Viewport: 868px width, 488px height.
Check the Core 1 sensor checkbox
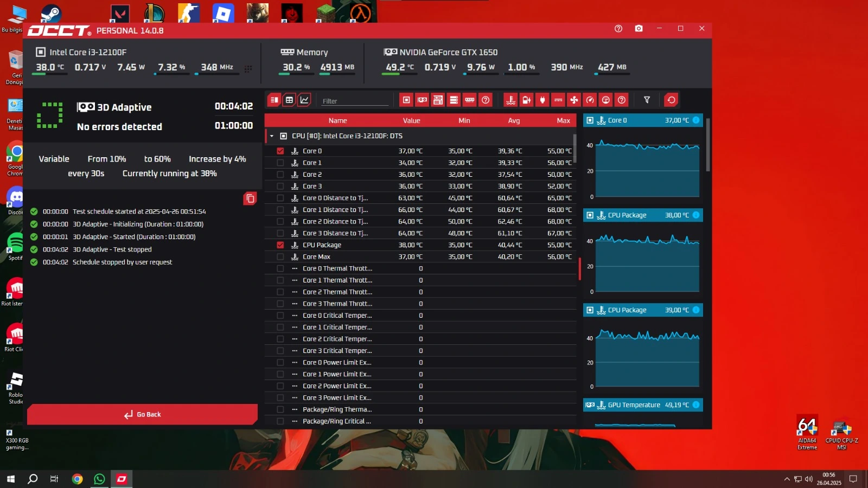pos(280,163)
